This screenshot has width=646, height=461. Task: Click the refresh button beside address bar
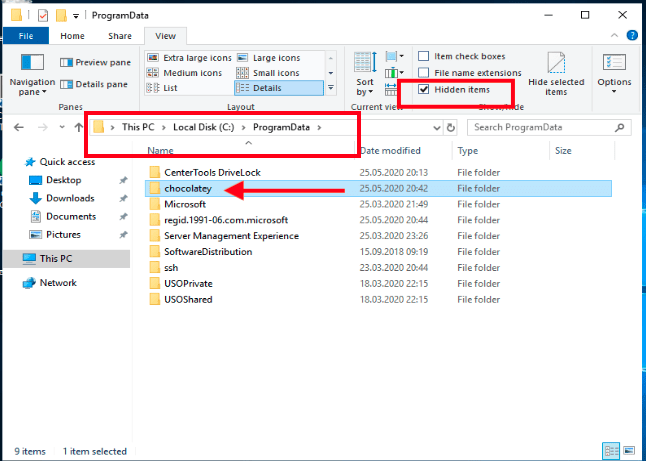click(451, 128)
